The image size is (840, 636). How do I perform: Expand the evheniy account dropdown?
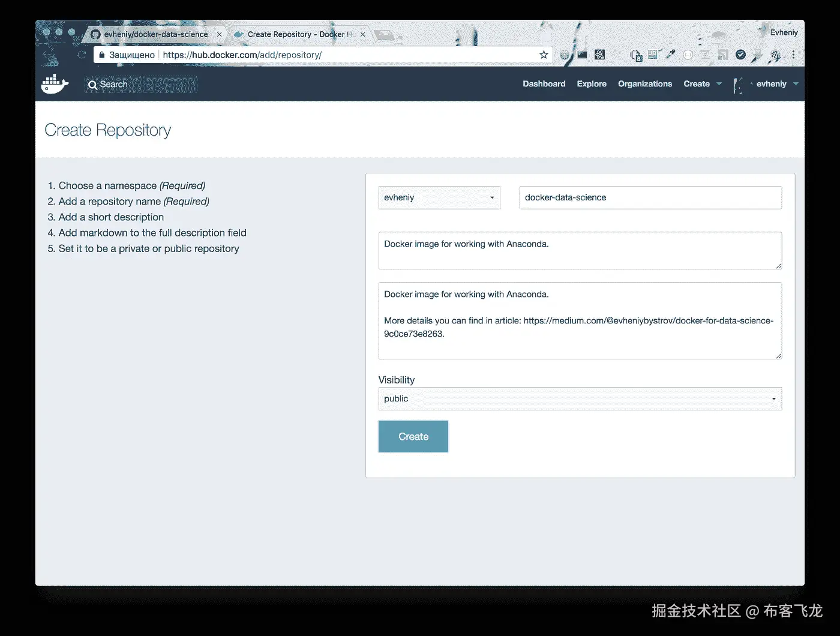tap(777, 84)
